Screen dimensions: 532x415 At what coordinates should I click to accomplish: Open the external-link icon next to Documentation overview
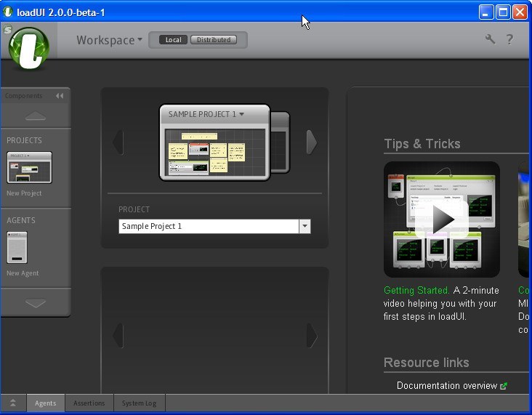(504, 386)
